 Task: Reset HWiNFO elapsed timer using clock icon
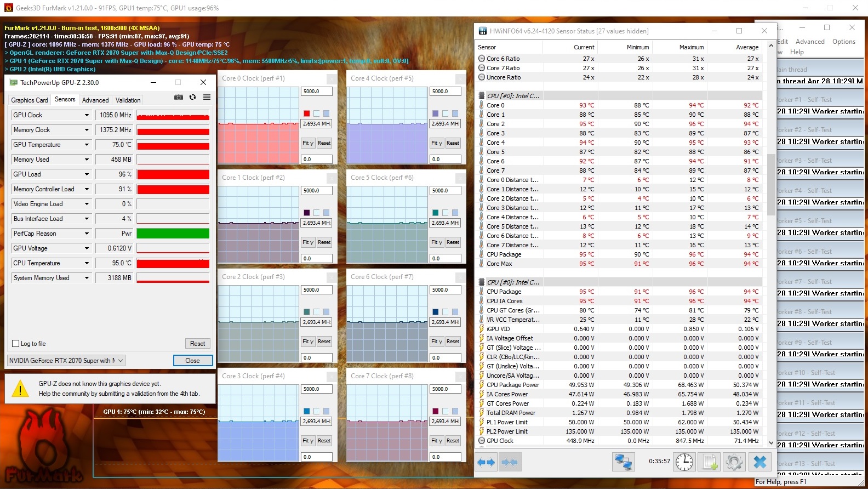click(684, 462)
